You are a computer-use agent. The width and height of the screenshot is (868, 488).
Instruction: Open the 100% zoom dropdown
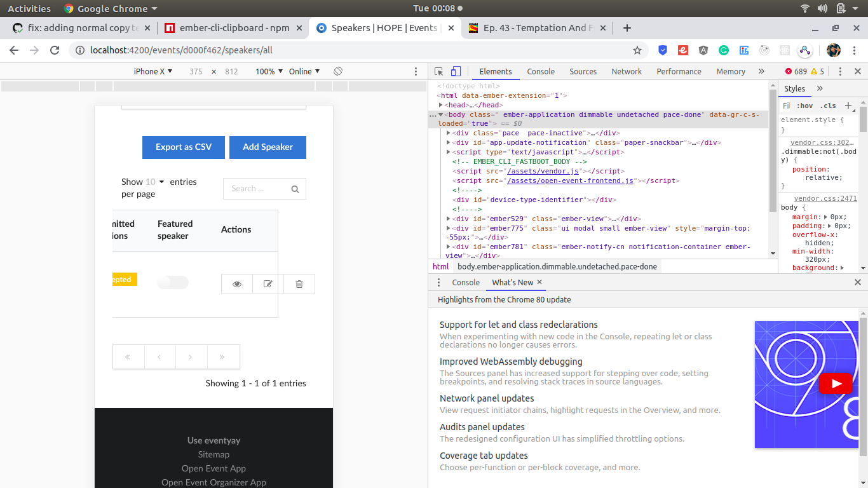(x=268, y=71)
